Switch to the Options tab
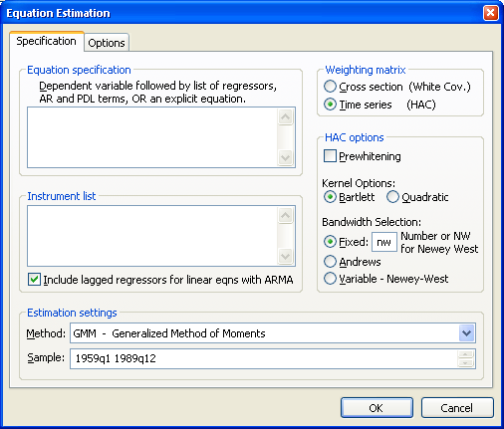 107,43
